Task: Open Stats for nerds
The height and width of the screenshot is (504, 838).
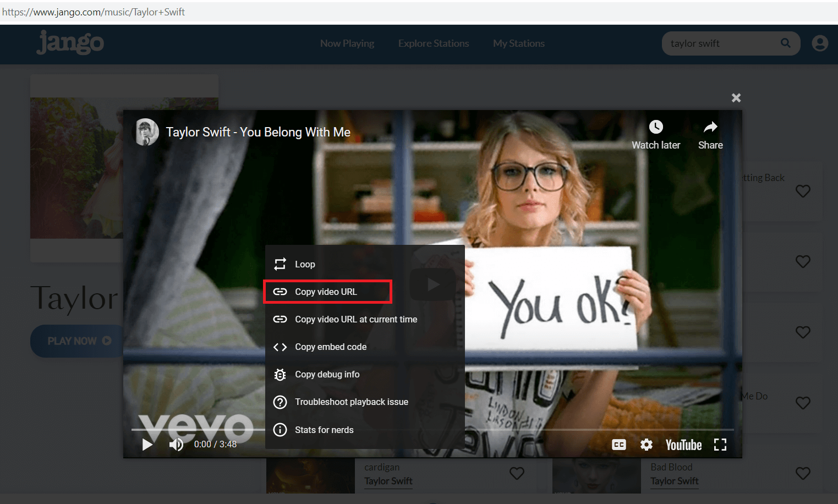Action: pyautogui.click(x=365, y=430)
